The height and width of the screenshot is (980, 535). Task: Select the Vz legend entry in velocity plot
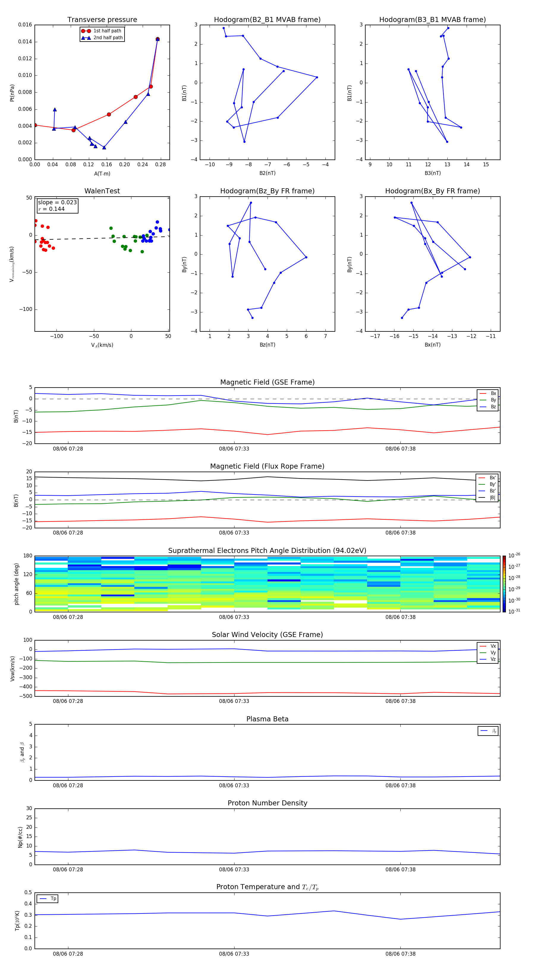tap(488, 659)
